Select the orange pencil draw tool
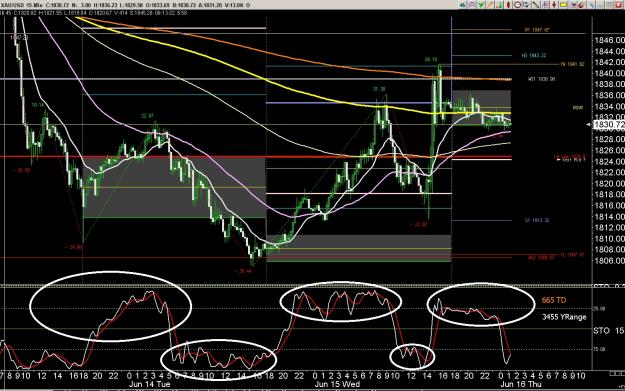 (x=490, y=5)
